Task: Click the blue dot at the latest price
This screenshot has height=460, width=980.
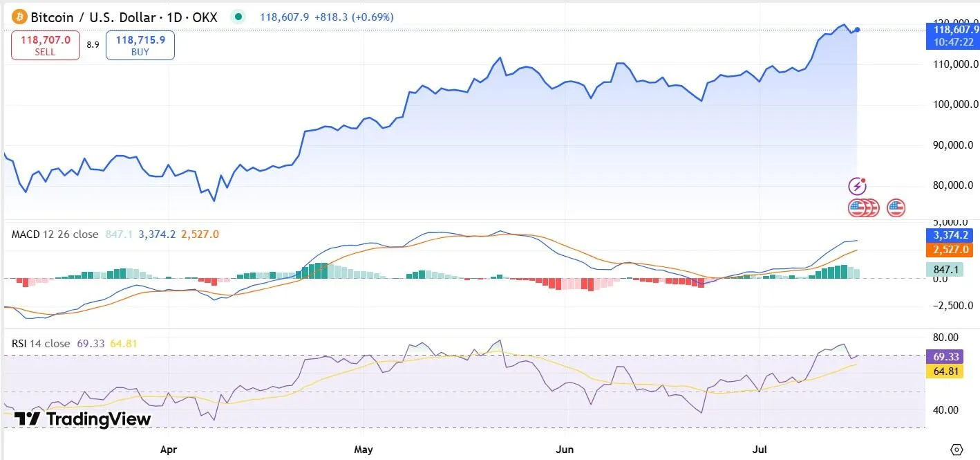Action: click(856, 30)
